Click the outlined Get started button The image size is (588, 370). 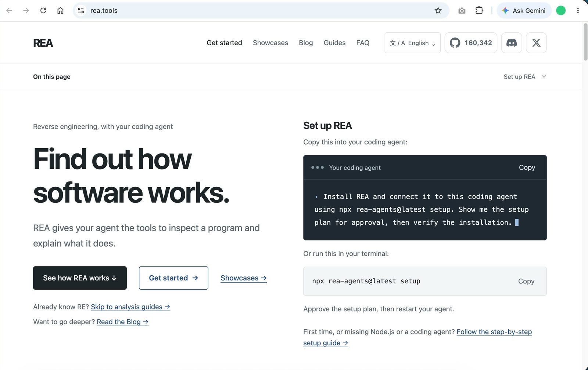point(173,278)
